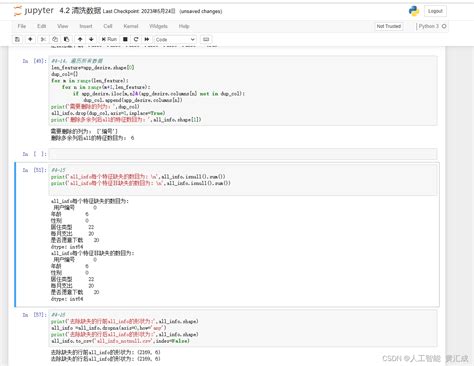Click the Not Trusted button
The height and width of the screenshot is (366, 474).
pyautogui.click(x=389, y=26)
